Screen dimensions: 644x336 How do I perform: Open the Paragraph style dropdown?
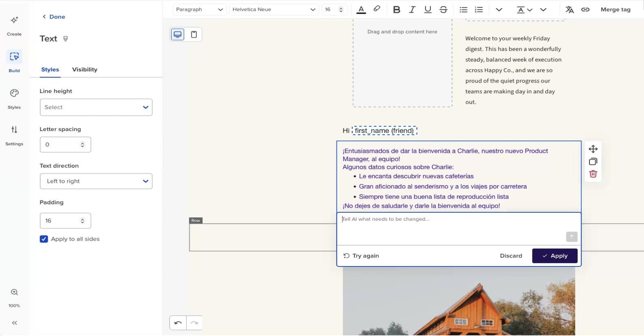point(199,9)
